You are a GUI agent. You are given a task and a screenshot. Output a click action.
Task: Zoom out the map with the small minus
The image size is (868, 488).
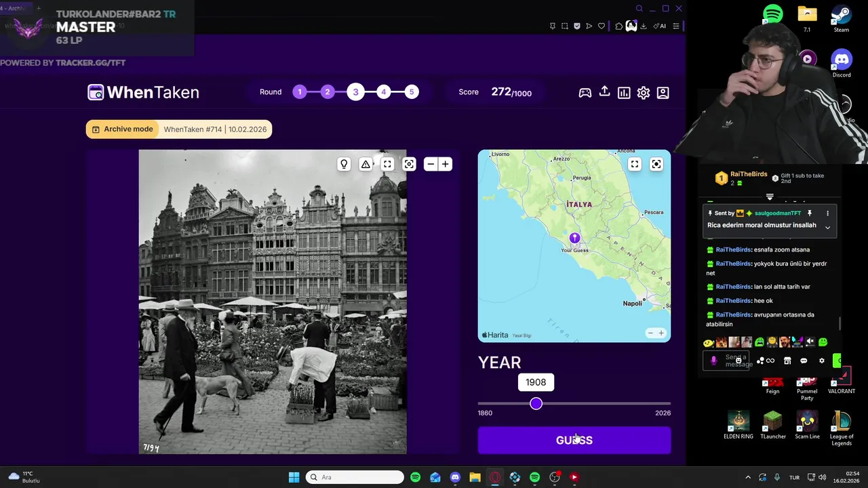(650, 333)
